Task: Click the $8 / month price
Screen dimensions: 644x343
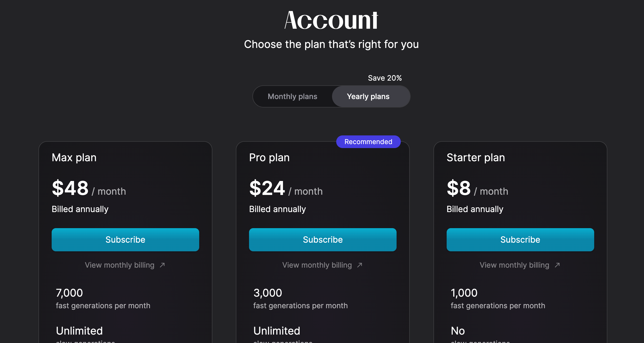Action: [477, 188]
